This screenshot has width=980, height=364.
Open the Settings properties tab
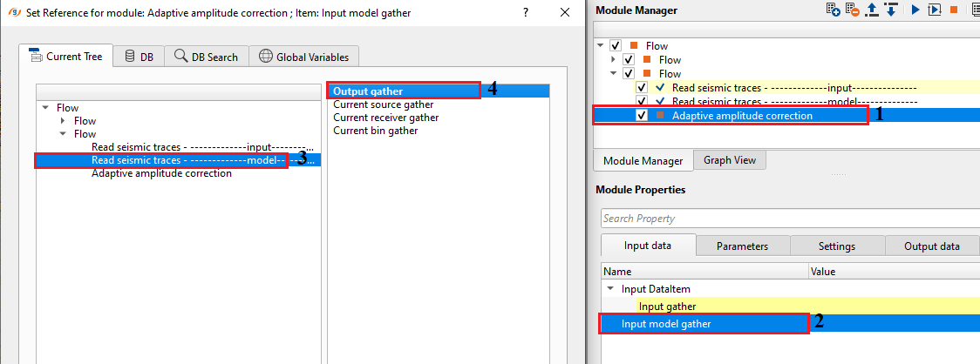click(x=837, y=246)
